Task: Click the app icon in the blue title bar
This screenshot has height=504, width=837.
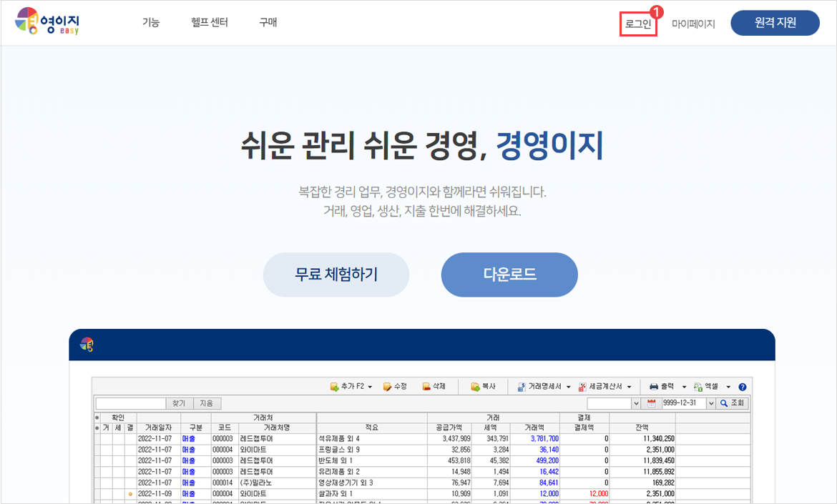Action: 87,345
